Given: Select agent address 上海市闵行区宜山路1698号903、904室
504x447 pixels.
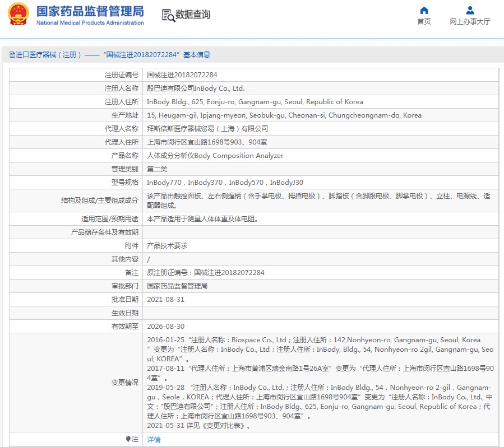Looking at the screenshot, I should [207, 142].
